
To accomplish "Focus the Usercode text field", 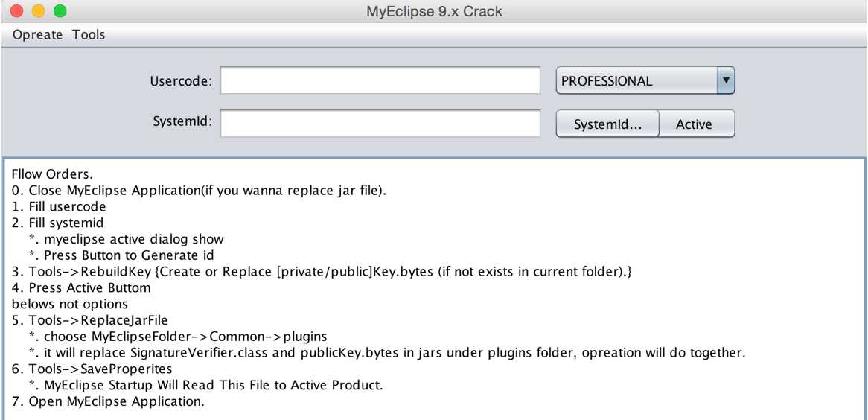I will (380, 81).
